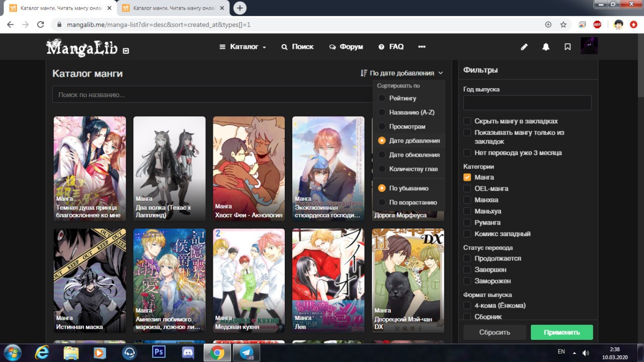
Task: Collapse the 'По дате добавления' sort dropdown
Action: click(402, 73)
